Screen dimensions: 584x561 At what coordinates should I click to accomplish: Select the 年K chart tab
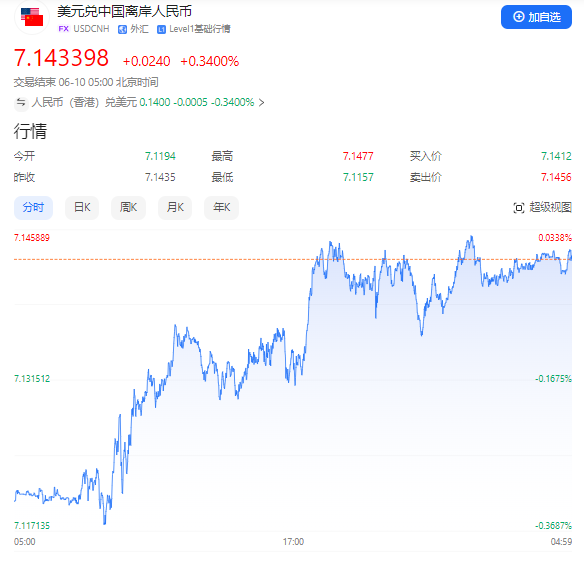click(x=221, y=207)
